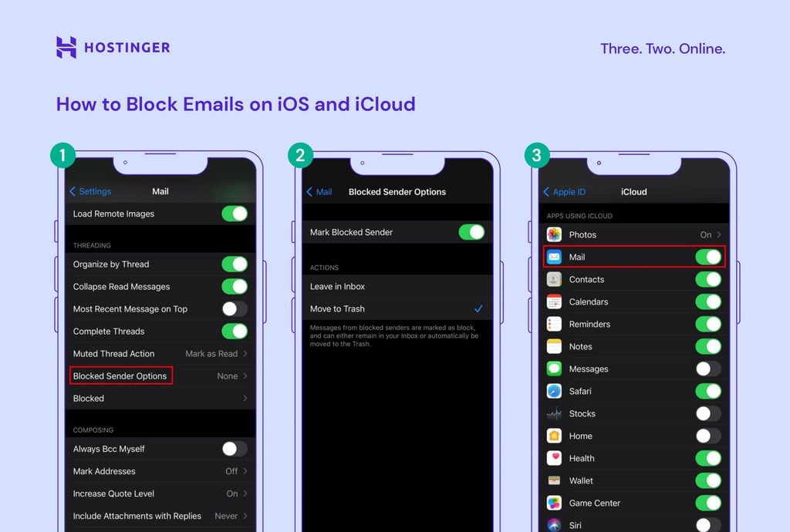Viewport: 790px width, 532px height.
Task: Toggle the iCloud Safari switch
Action: tap(708, 391)
